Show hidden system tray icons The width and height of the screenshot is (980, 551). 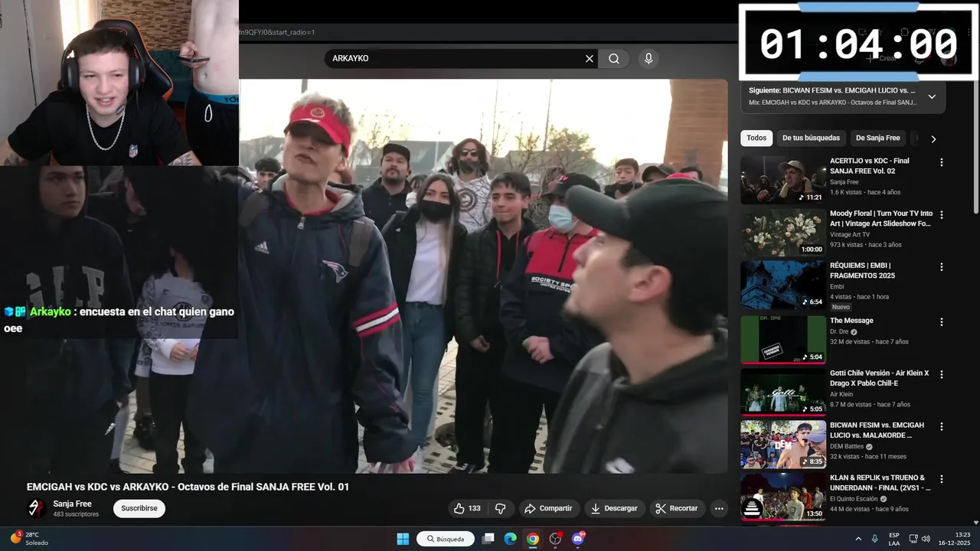pos(858,539)
